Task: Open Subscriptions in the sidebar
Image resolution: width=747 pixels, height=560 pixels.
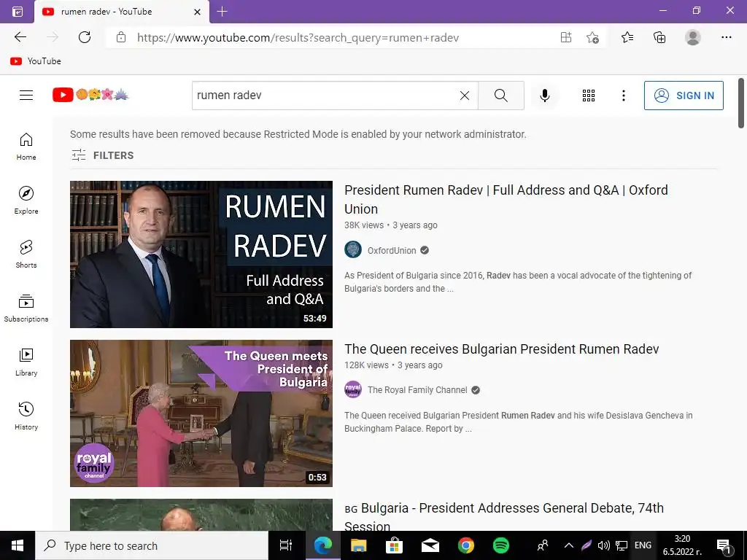Action: [x=26, y=308]
